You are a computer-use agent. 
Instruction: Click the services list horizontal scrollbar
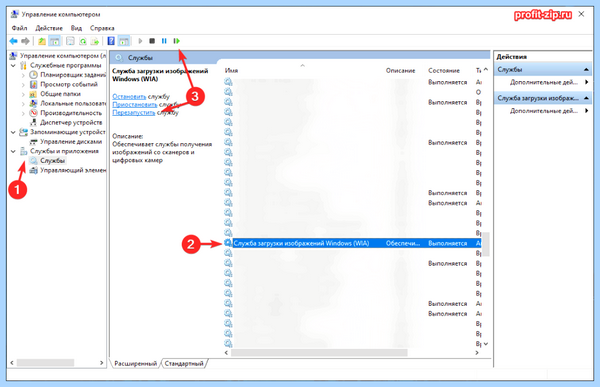point(319,353)
